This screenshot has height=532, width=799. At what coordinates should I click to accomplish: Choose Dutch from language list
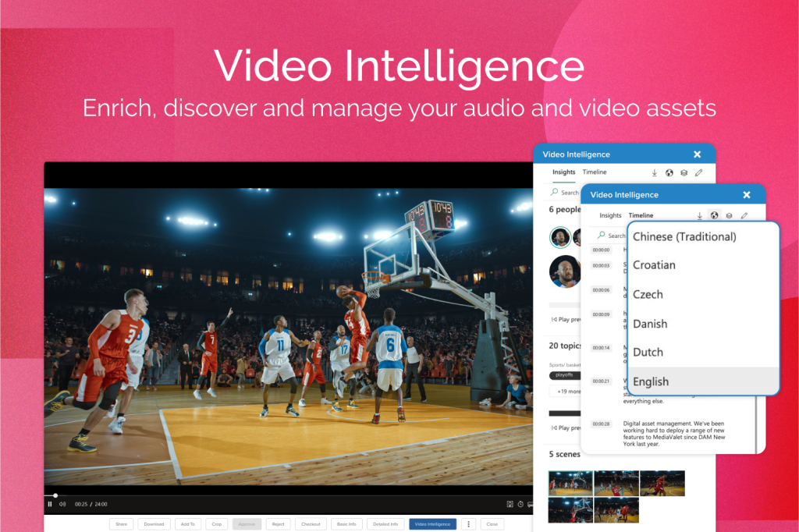[x=703, y=352]
